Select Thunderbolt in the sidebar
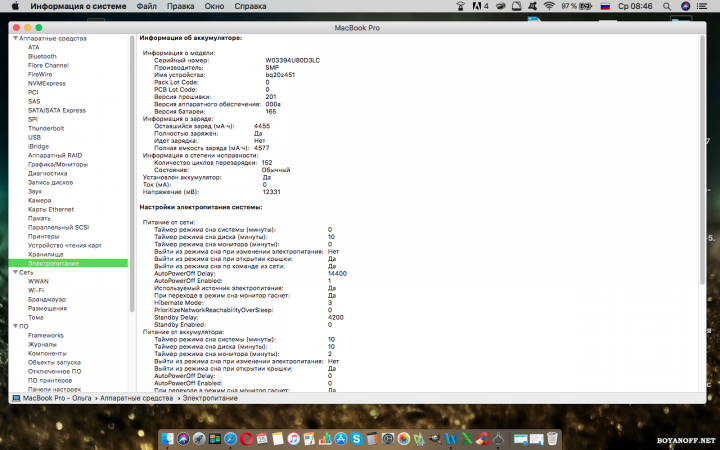The width and height of the screenshot is (720, 450). pyautogui.click(x=46, y=128)
